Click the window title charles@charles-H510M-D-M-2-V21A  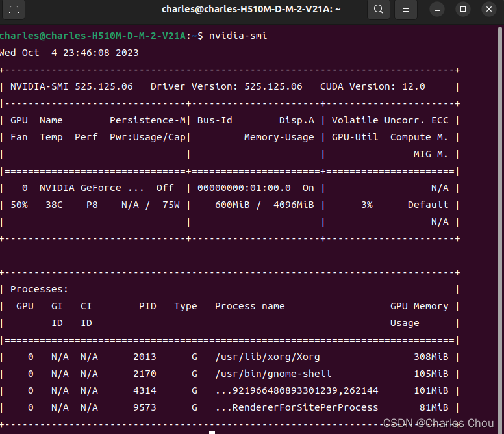[x=251, y=9]
